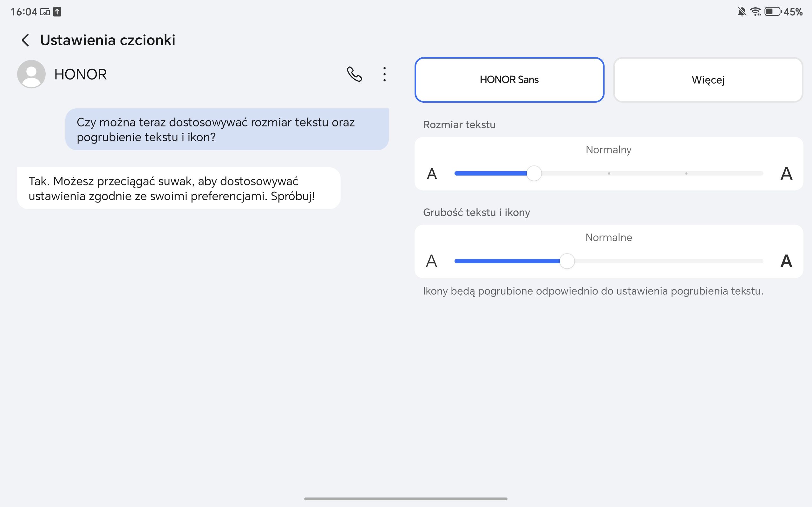
Task: Click the Rozmiar tekstu slider handle
Action: [534, 173]
